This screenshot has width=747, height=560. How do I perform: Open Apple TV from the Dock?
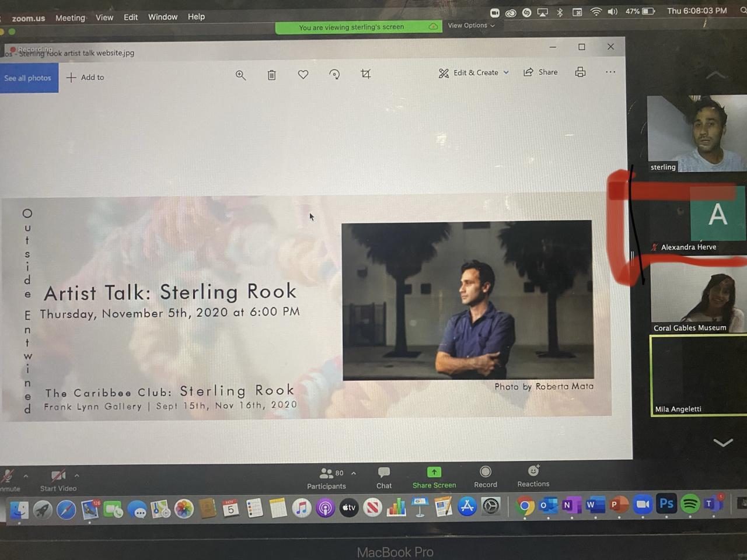pyautogui.click(x=349, y=508)
